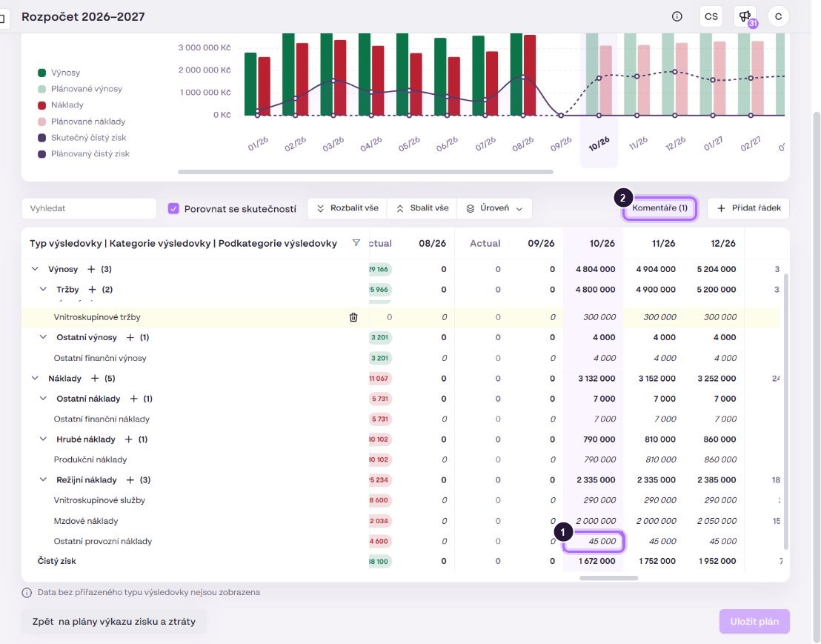821x644 pixels.
Task: Open the C user avatar menu
Action: [779, 17]
